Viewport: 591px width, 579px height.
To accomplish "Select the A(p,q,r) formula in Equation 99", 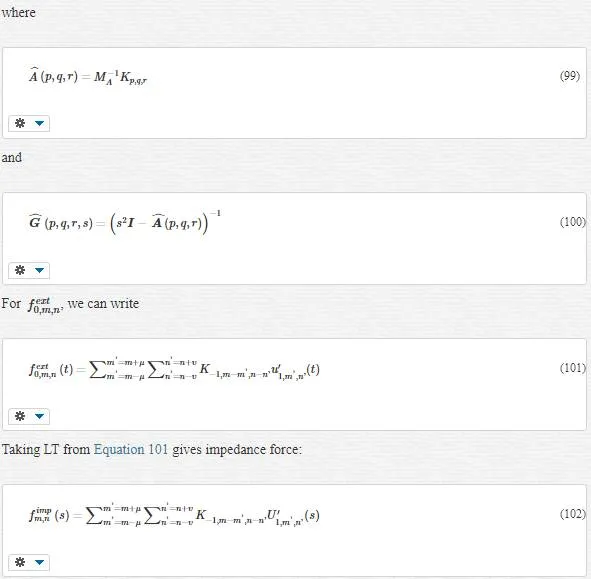I will 88,76.
